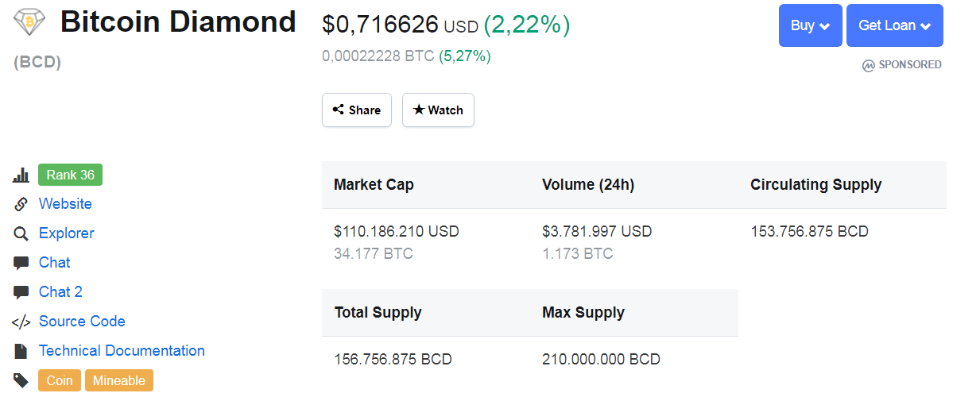Select the Coin tag

pyautogui.click(x=60, y=380)
